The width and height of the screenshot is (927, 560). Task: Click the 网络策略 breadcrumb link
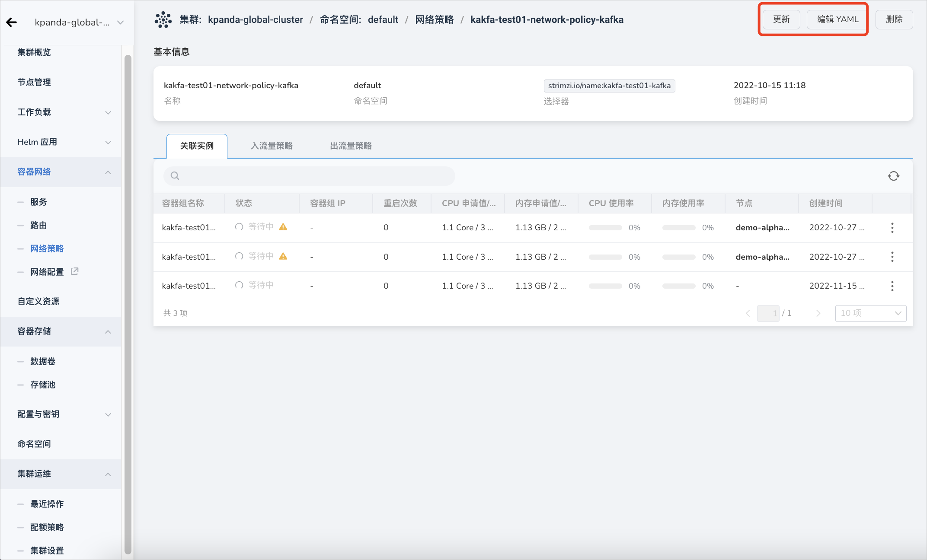pos(435,20)
